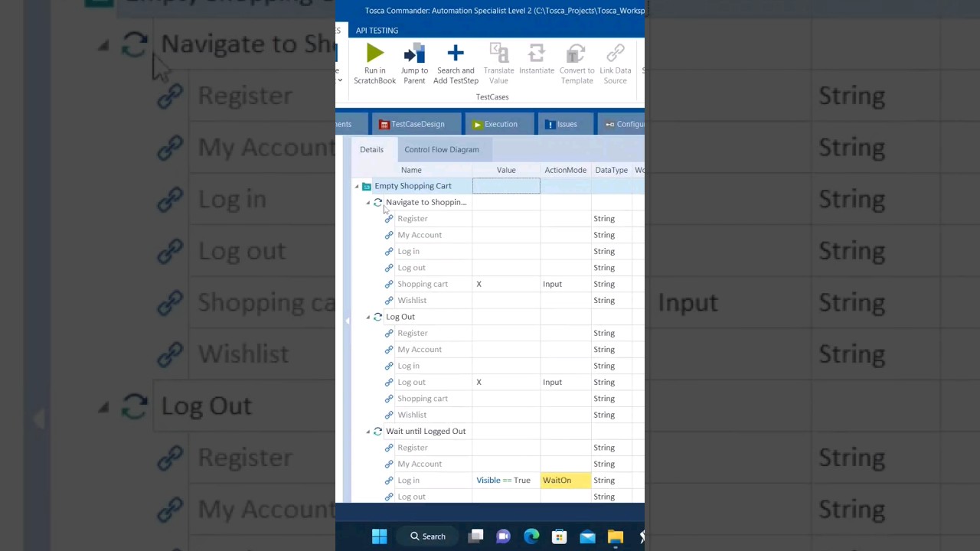This screenshot has height=551, width=980.
Task: Collapse the Navigate to Shoppin... step
Action: (368, 203)
